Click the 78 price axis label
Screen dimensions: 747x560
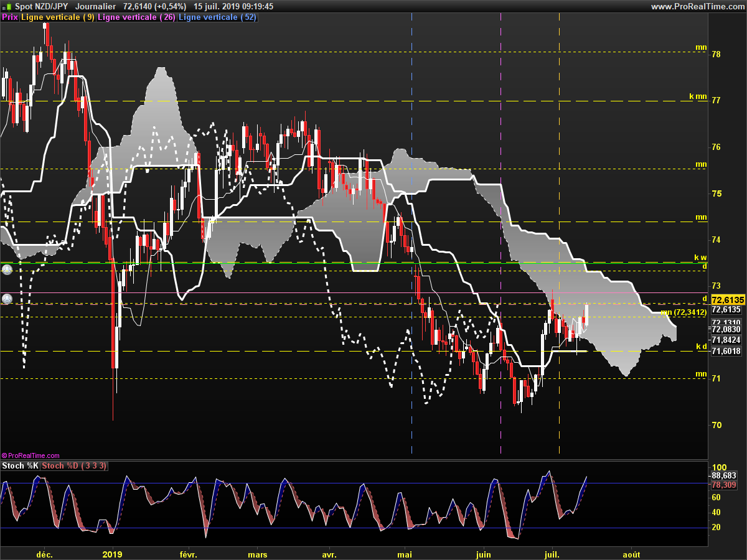pos(716,54)
